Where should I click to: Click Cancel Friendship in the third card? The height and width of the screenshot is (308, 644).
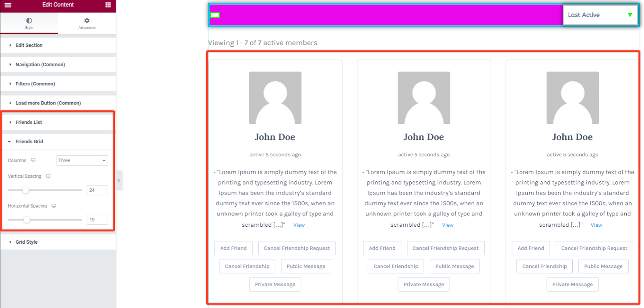[545, 266]
